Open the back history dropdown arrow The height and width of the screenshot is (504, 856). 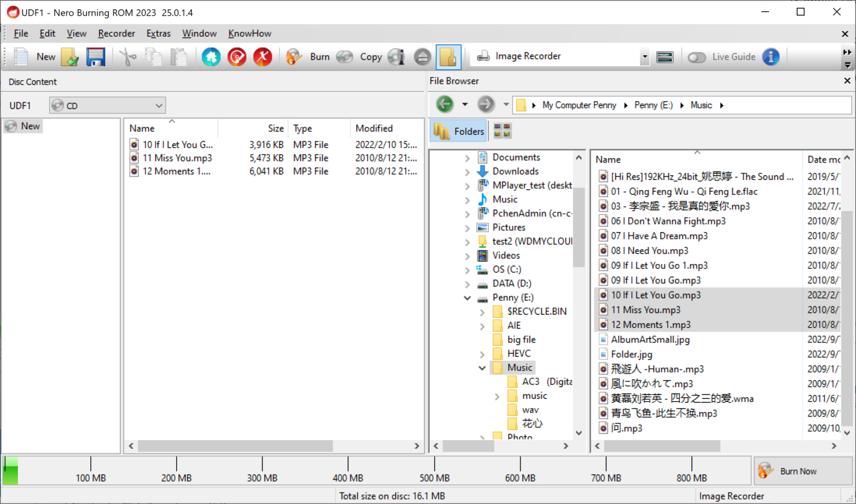coord(465,104)
